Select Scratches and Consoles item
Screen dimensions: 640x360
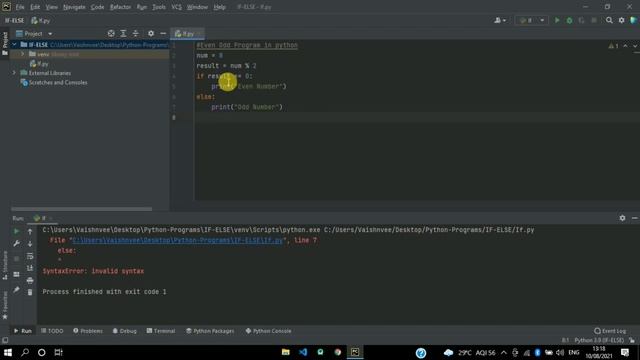pyautogui.click(x=54, y=82)
